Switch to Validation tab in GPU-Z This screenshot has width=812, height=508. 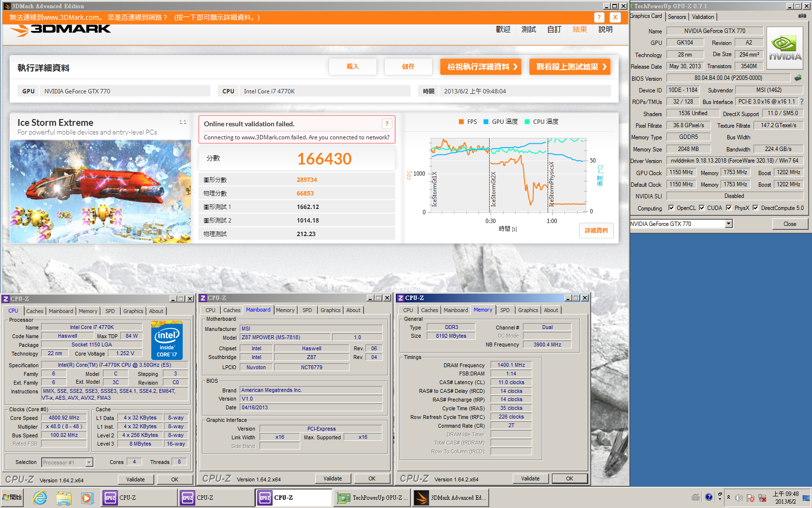703,17
